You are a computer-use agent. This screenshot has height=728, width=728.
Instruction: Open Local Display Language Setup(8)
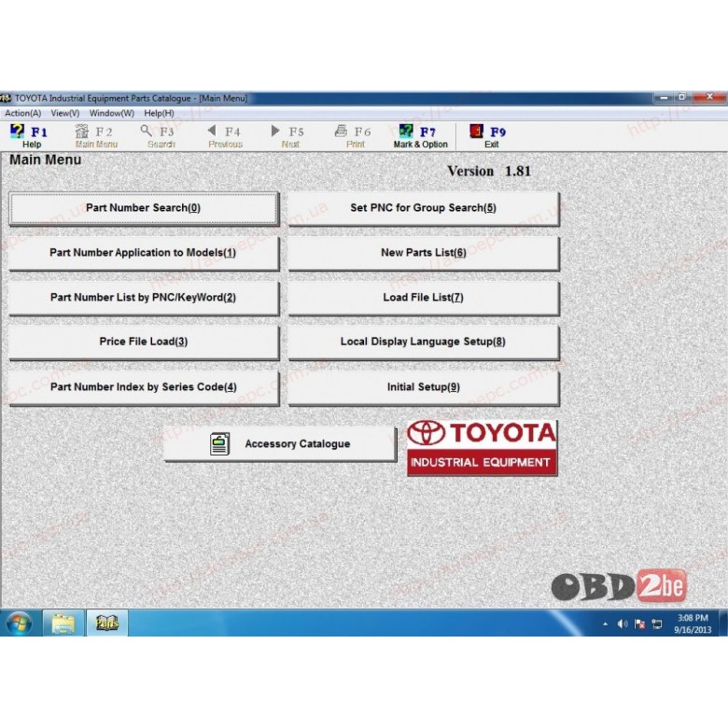[x=424, y=343]
